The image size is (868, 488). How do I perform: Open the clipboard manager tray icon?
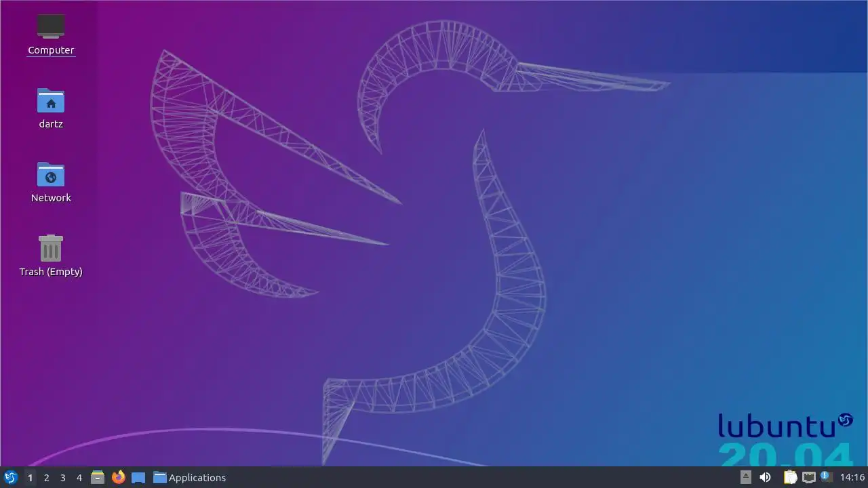coord(790,477)
